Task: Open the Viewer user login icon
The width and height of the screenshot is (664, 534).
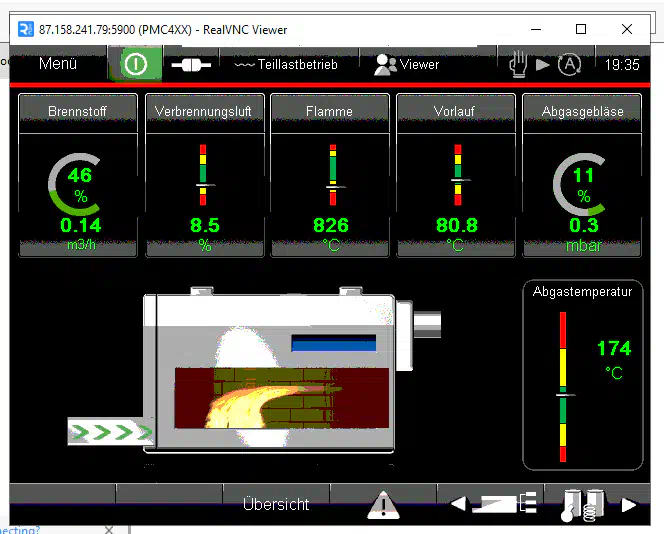Action: (x=406, y=65)
